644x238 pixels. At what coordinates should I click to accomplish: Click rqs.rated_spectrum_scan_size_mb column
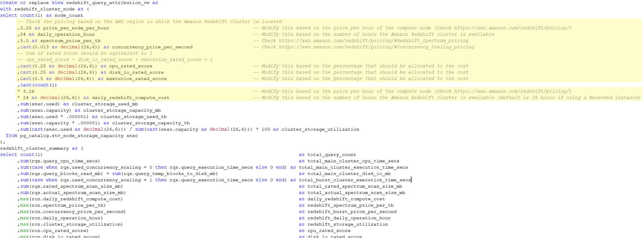click(76, 186)
